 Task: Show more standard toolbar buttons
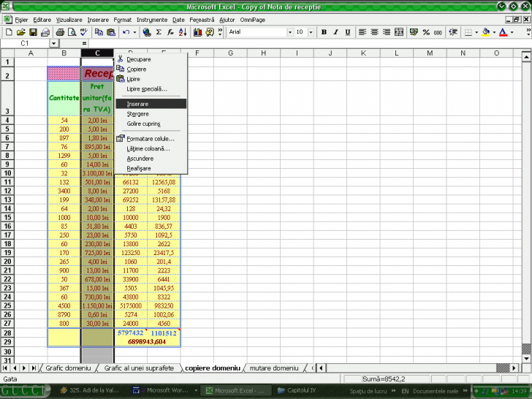tap(220, 32)
